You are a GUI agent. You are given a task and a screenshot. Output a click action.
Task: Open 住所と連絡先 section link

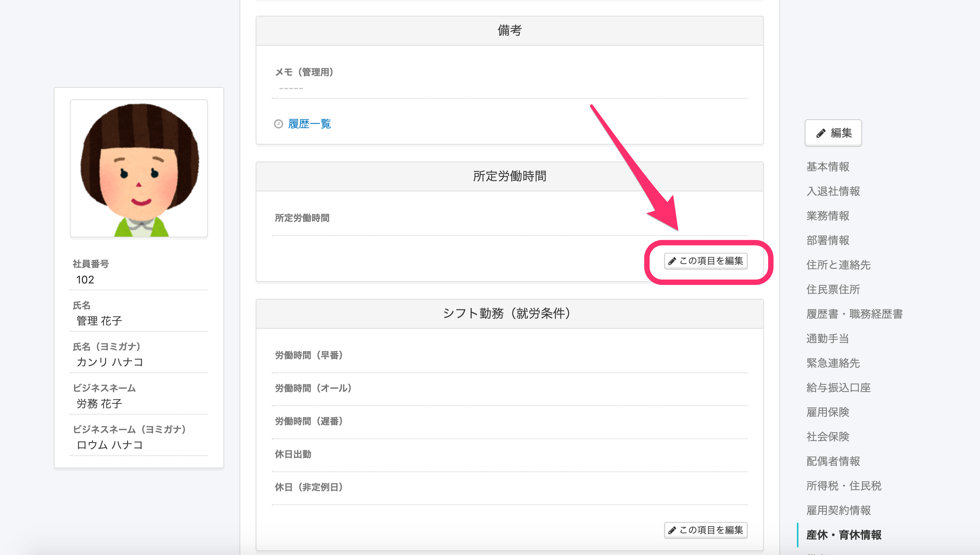[x=838, y=265]
